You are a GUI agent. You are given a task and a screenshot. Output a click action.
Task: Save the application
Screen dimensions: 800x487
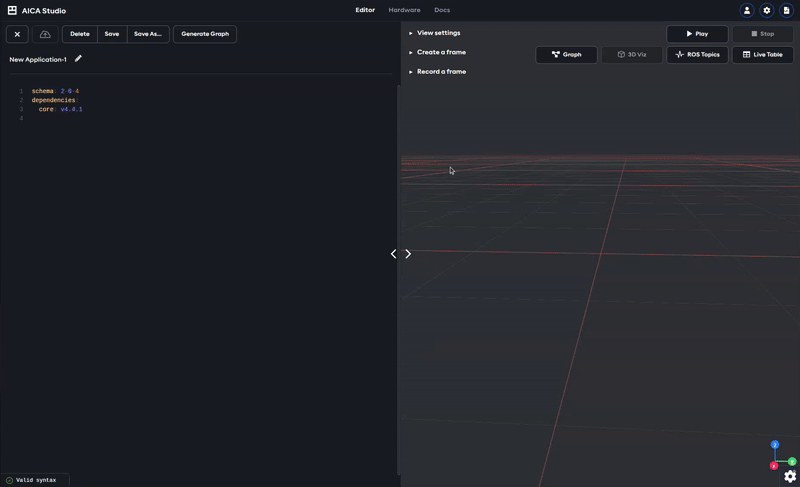click(x=112, y=34)
